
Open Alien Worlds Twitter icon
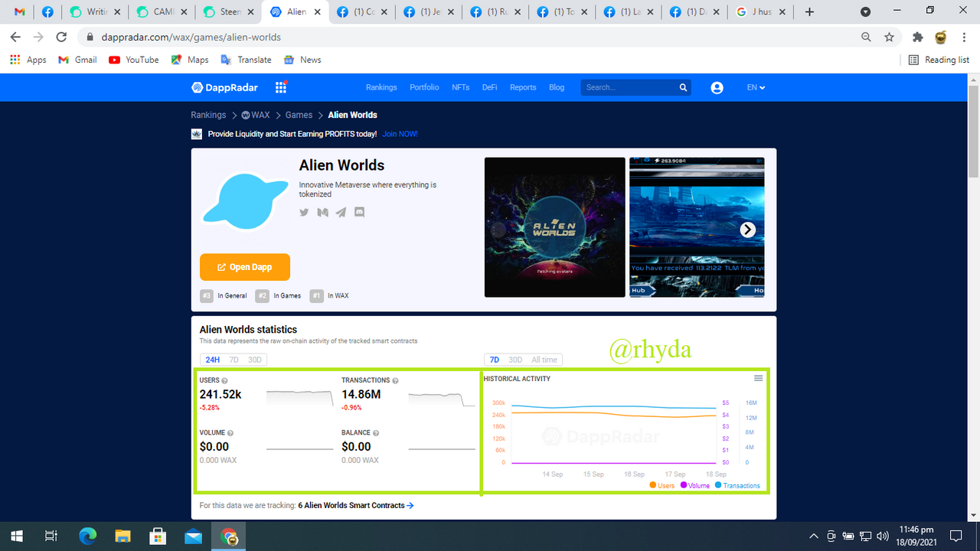tap(304, 212)
